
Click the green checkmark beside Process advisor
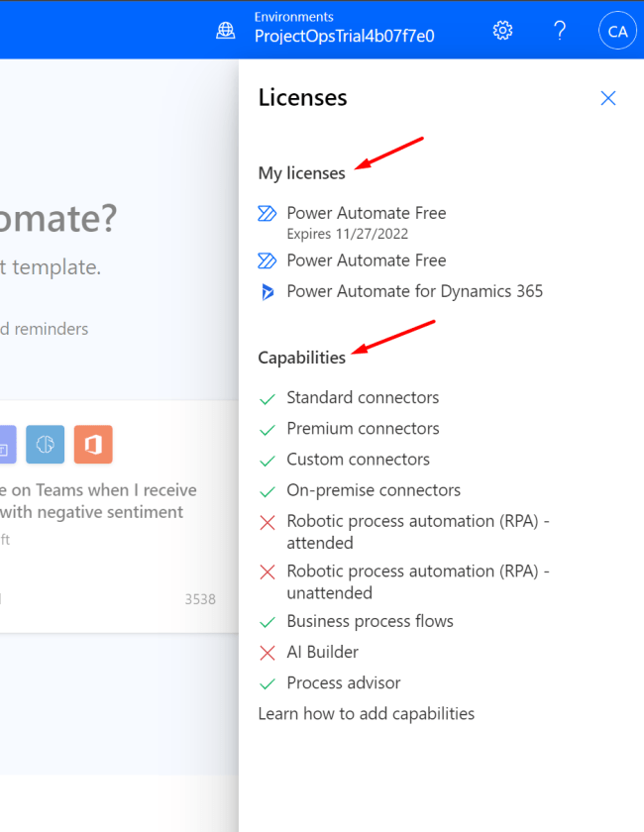266,683
